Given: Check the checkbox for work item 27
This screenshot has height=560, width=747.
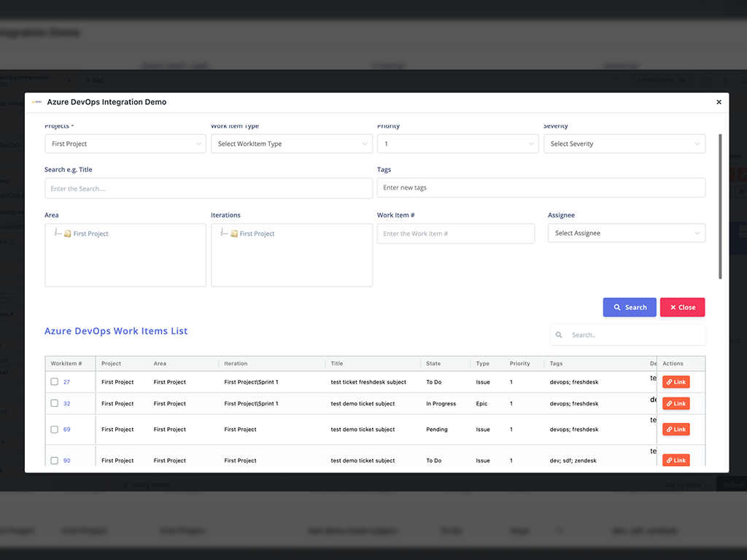Looking at the screenshot, I should pos(54,381).
